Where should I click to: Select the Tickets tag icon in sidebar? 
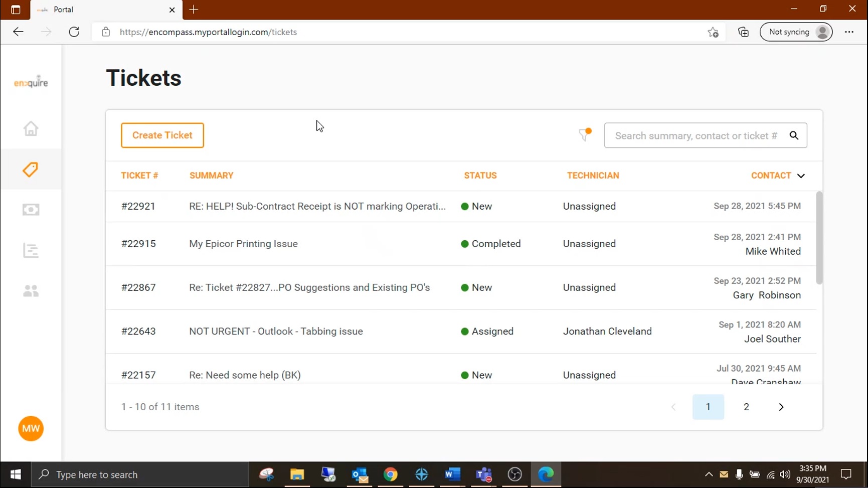pyautogui.click(x=31, y=170)
